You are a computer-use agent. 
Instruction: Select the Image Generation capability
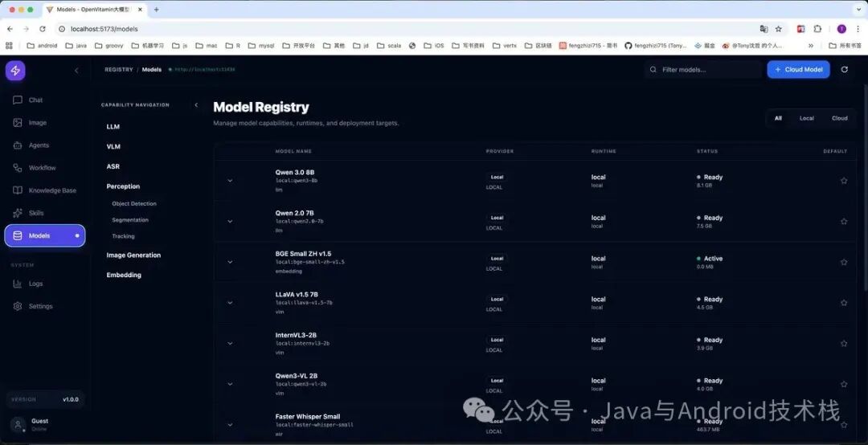click(133, 255)
